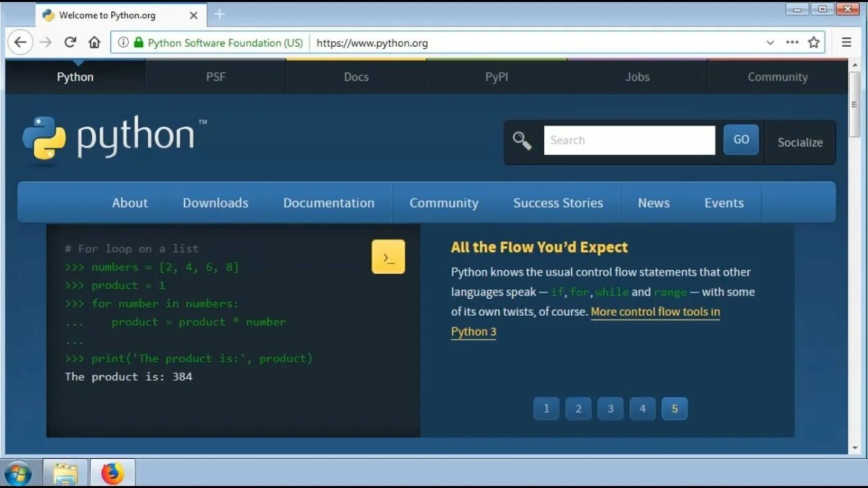868x488 pixels.
Task: Click Python Software Foundation (US) identity label
Action: [225, 43]
